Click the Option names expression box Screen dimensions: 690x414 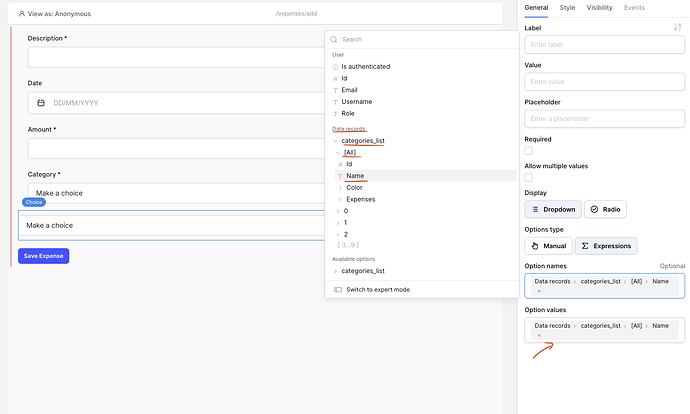coord(605,286)
